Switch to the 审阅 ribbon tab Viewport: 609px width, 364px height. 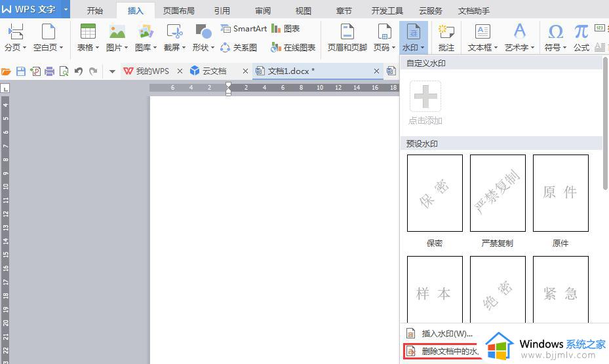(x=263, y=11)
